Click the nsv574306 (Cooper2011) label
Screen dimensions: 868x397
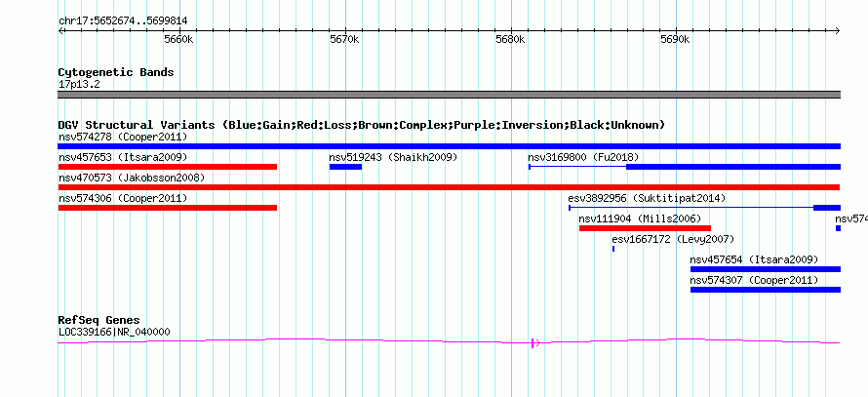pyautogui.click(x=123, y=198)
